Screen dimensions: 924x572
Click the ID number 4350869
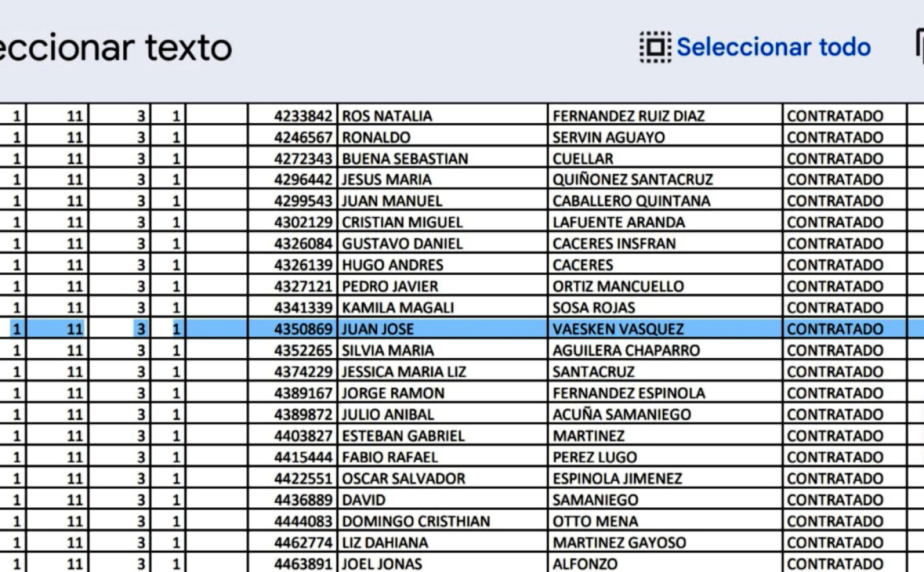(304, 329)
